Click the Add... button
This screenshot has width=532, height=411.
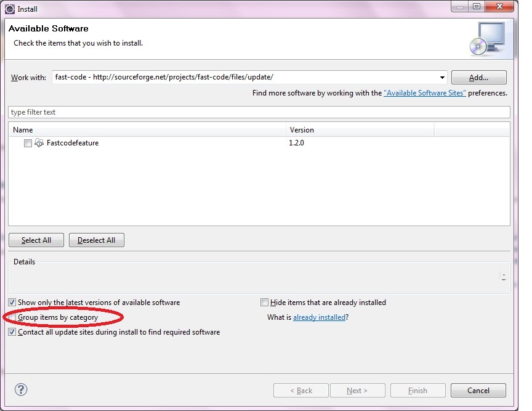pyautogui.click(x=478, y=78)
